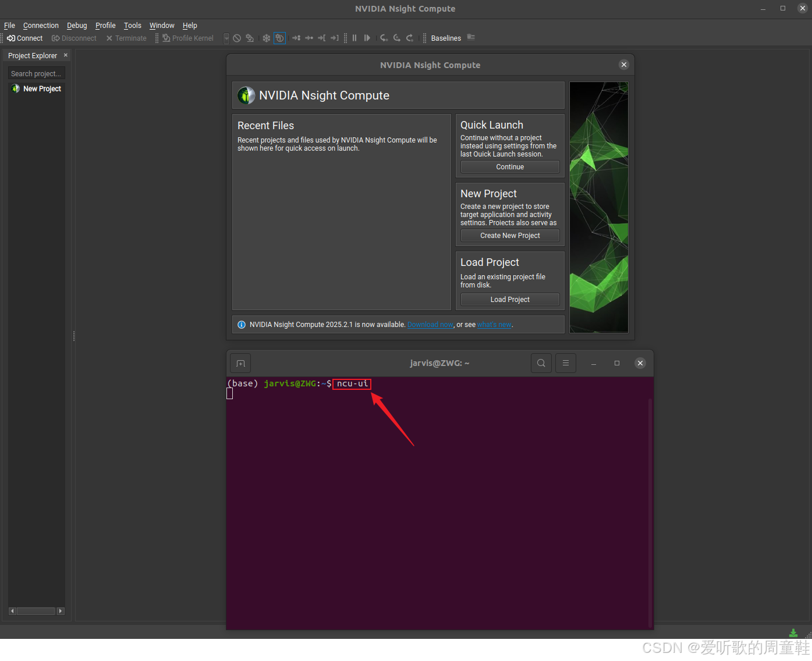Click the search icon in terminal title bar

tap(541, 363)
